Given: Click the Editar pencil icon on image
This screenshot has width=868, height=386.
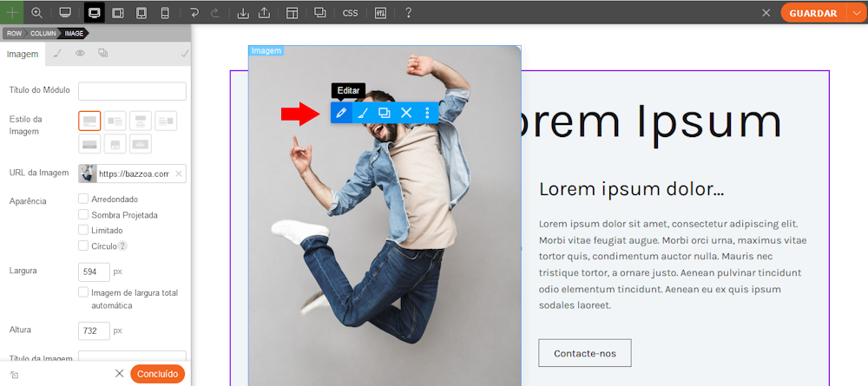Looking at the screenshot, I should (342, 113).
